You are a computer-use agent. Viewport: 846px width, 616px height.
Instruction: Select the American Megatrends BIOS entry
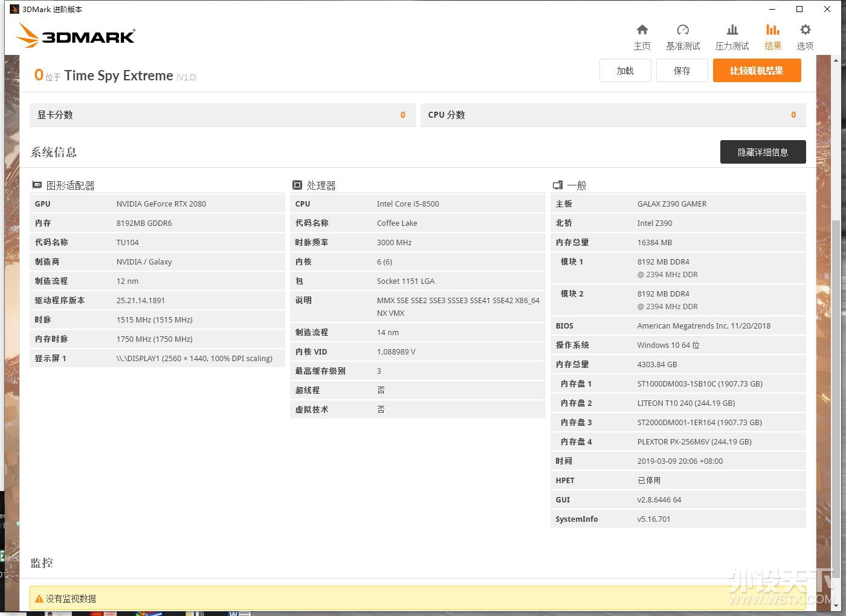tap(704, 326)
